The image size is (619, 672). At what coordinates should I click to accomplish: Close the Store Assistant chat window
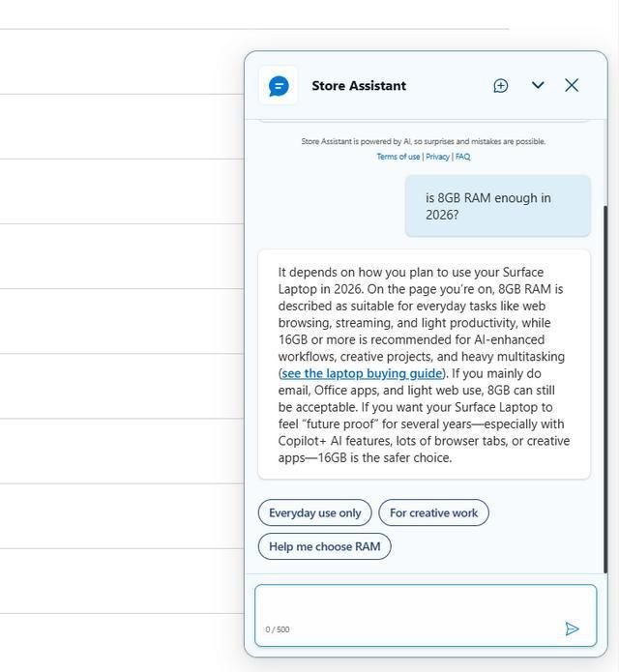pyautogui.click(x=572, y=85)
